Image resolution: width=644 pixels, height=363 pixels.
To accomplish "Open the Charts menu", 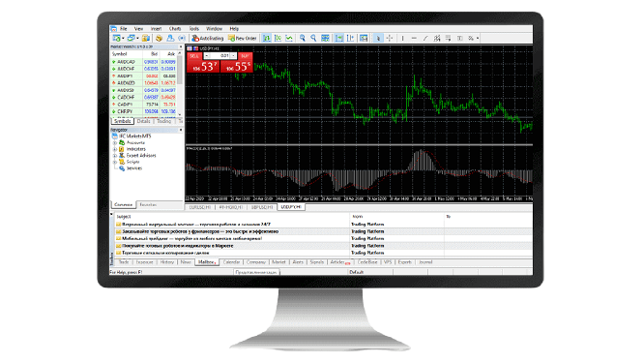I will tap(175, 29).
